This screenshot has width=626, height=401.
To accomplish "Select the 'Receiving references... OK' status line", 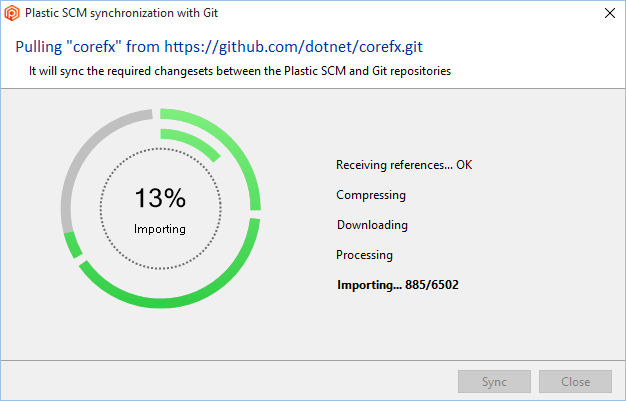I will (x=403, y=165).
